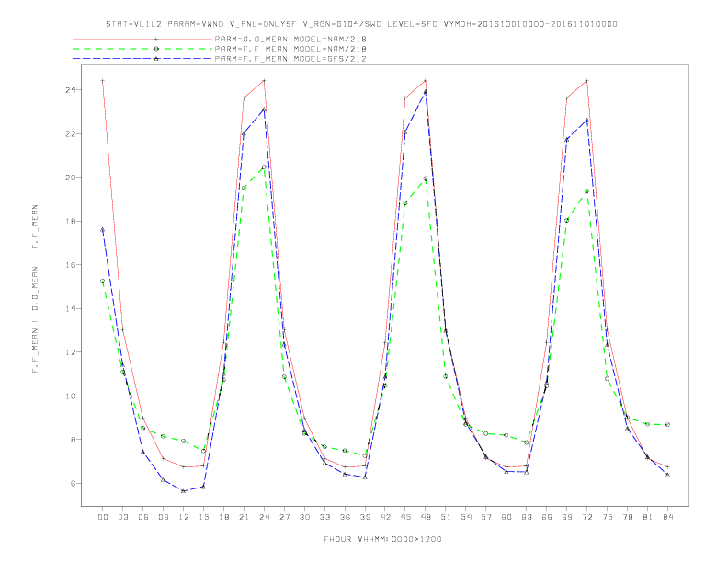Click the green circle data point at hour 24
728x563 pixels.
pyautogui.click(x=264, y=167)
